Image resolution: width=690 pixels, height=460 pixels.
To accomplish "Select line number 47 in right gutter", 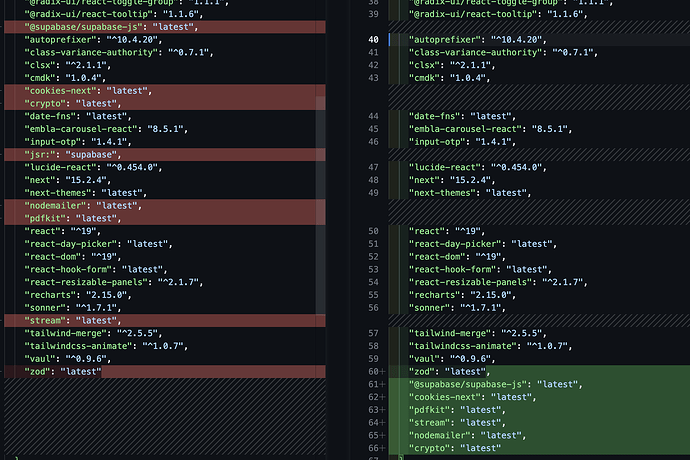I will point(373,167).
